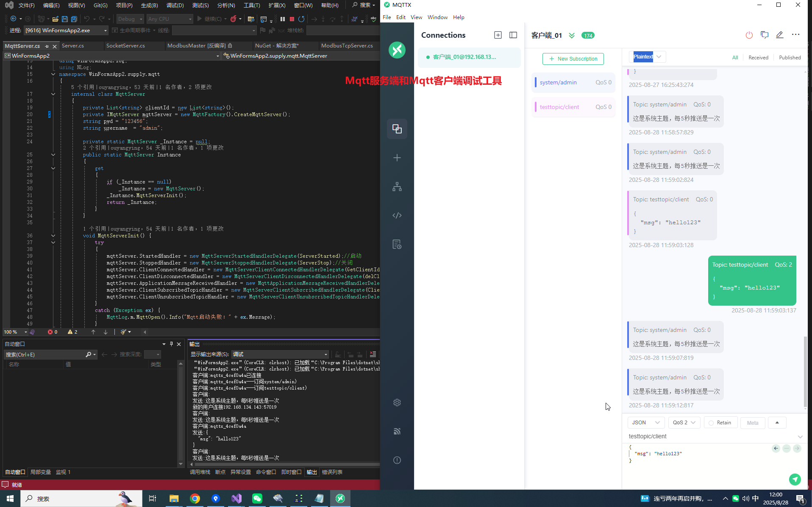Click message list vertical scrollbar
The width and height of the screenshot is (812, 507).
805,371
